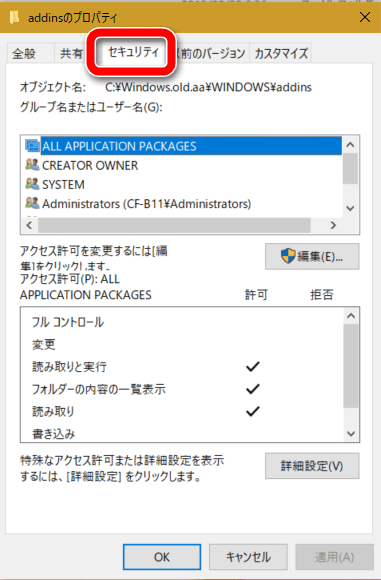Click the allow checkmark for 読み取りと実行
The height and width of the screenshot is (580, 381).
point(253,366)
